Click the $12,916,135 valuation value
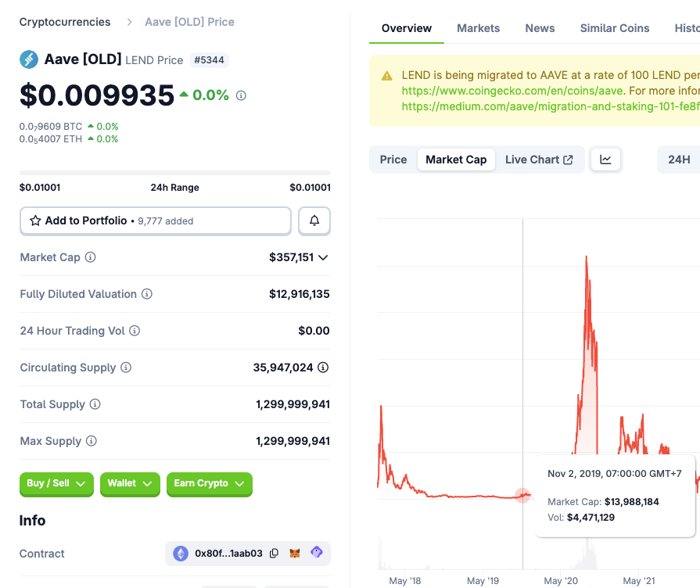This screenshot has width=700, height=588. [x=299, y=294]
